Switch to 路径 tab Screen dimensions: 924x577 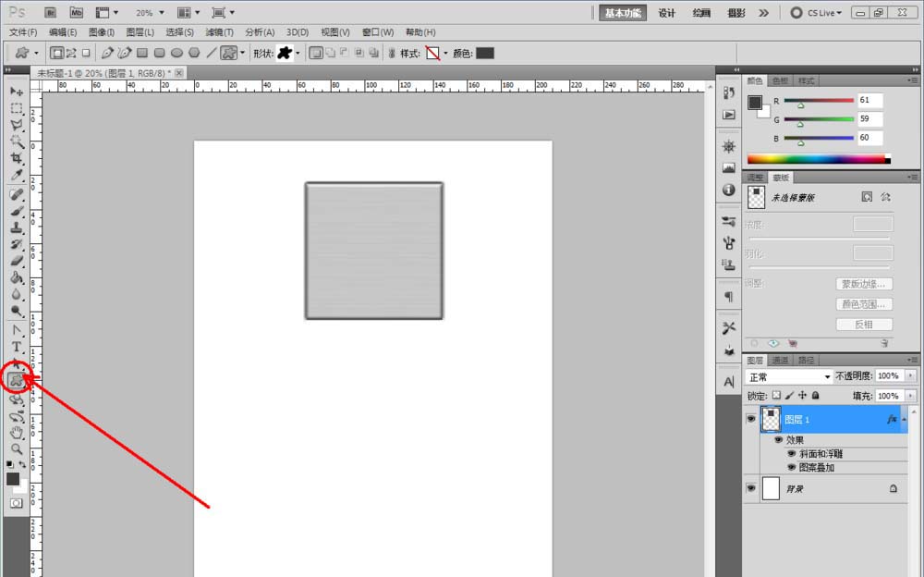tap(806, 360)
